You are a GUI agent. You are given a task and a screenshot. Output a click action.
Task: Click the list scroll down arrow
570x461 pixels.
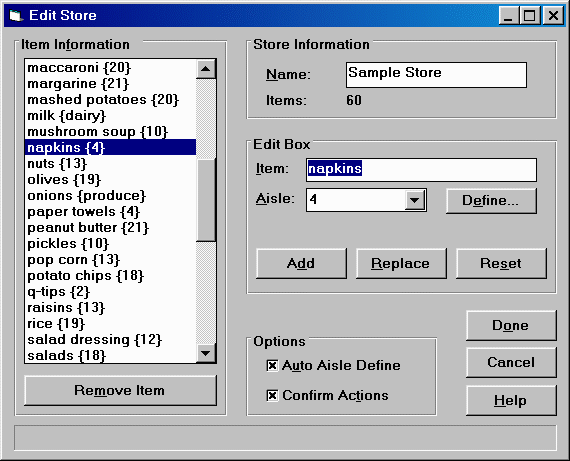pyautogui.click(x=206, y=353)
